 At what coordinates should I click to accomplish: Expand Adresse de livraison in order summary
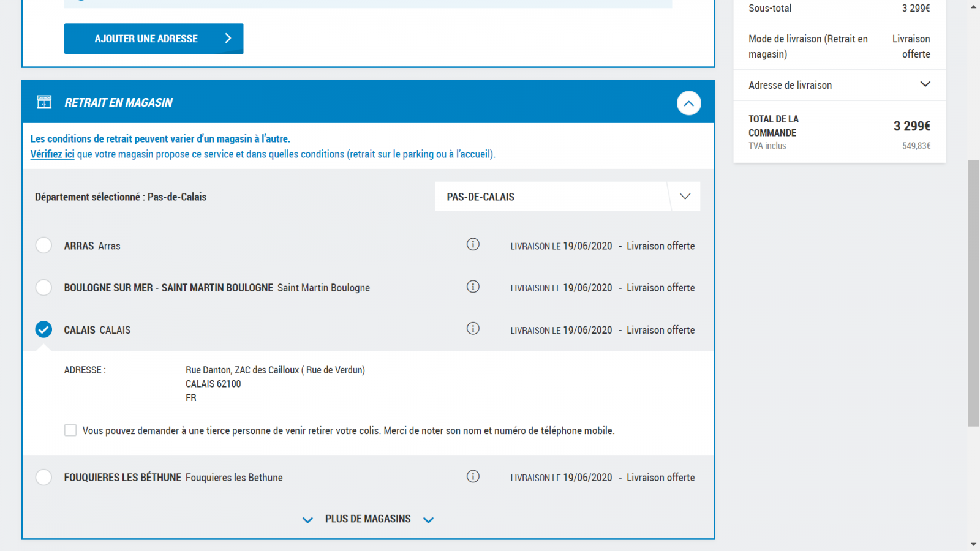(x=839, y=85)
